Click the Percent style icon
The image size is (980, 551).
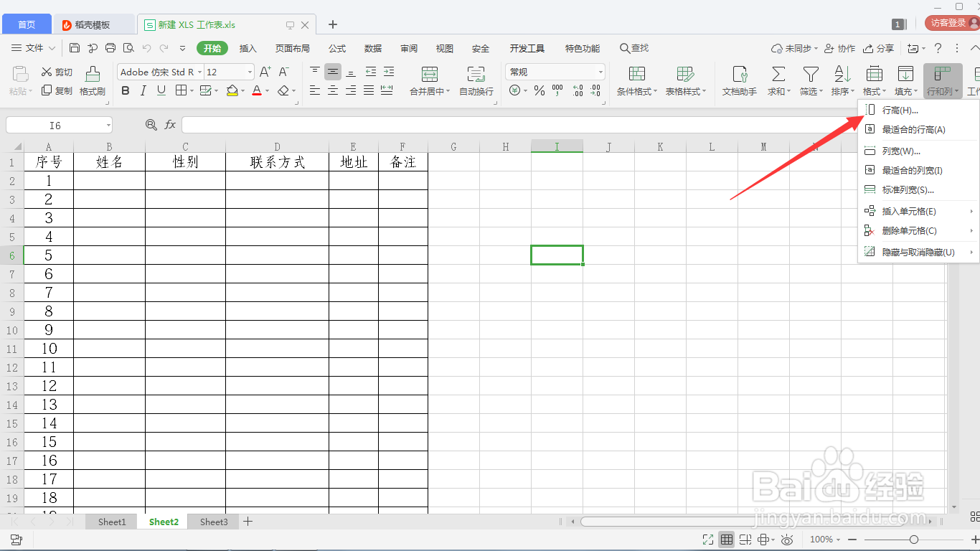pyautogui.click(x=539, y=90)
